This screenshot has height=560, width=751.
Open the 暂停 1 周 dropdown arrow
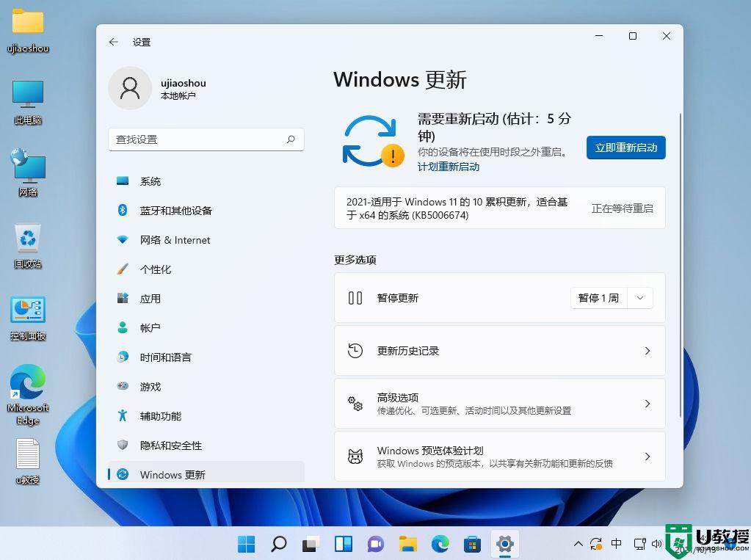pyautogui.click(x=640, y=298)
